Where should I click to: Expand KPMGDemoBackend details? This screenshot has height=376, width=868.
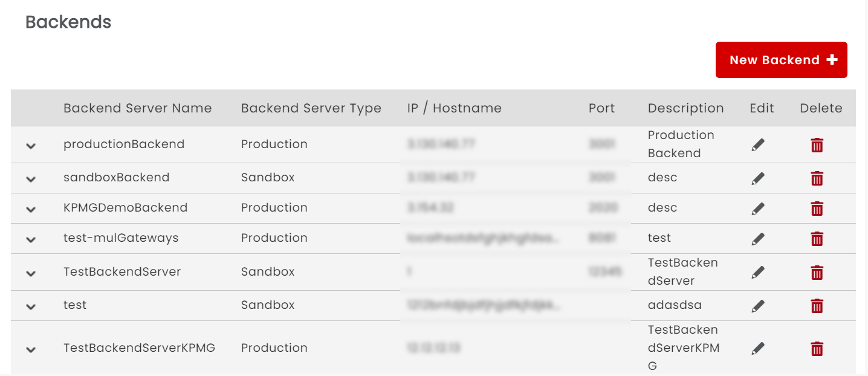tap(31, 209)
